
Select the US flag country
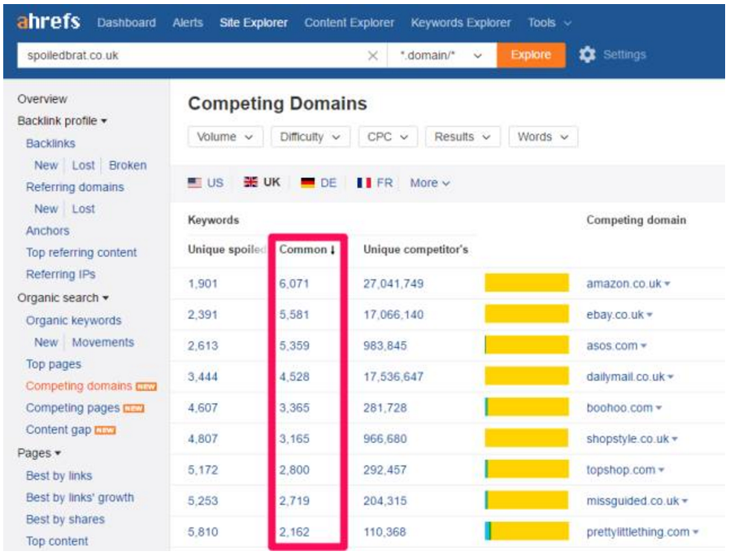click(206, 183)
